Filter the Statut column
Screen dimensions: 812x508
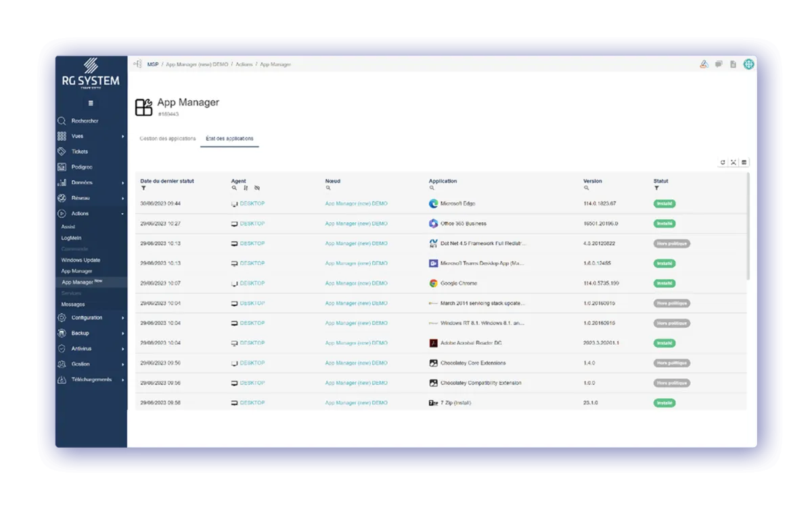[x=656, y=188]
